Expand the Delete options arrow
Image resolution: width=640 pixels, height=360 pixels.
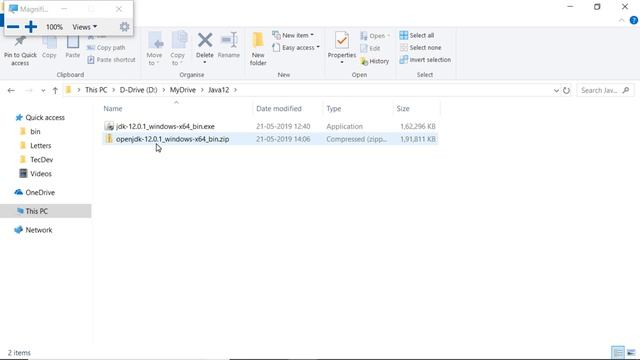205,62
